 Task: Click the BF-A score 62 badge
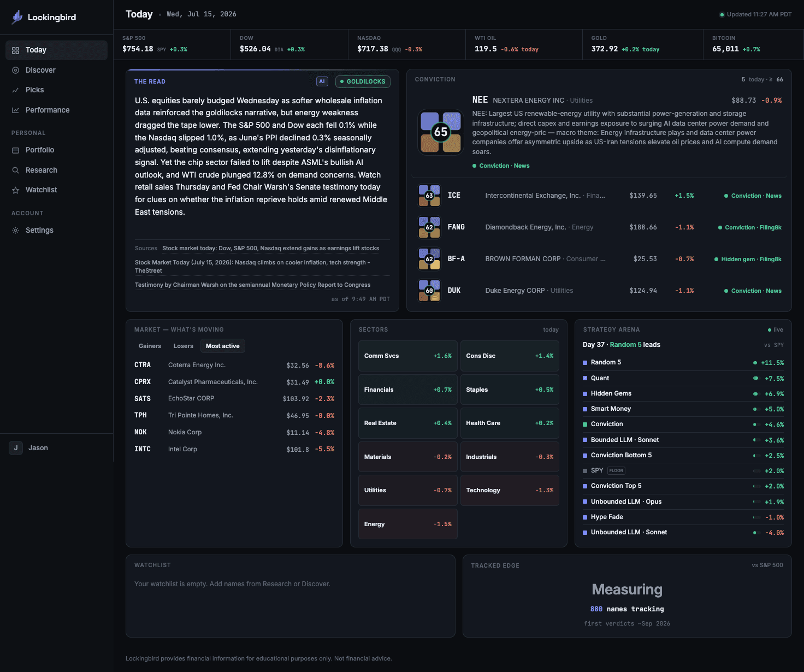click(429, 259)
